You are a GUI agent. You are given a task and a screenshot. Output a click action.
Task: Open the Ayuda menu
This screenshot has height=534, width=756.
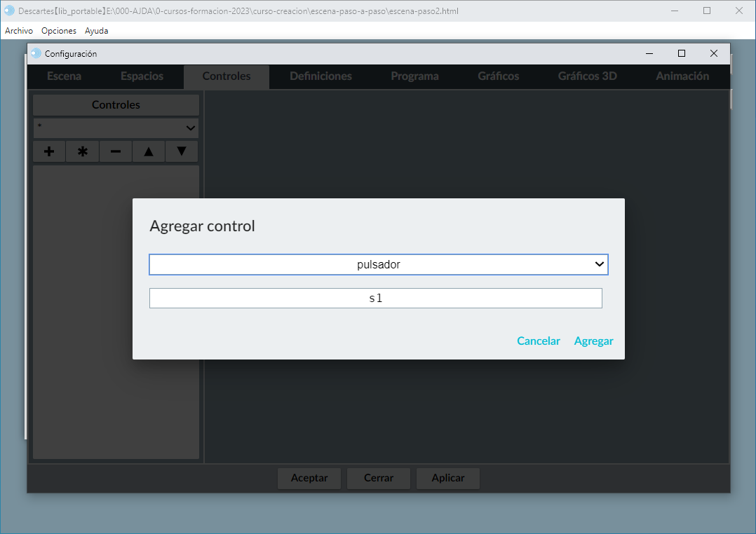[x=96, y=31]
